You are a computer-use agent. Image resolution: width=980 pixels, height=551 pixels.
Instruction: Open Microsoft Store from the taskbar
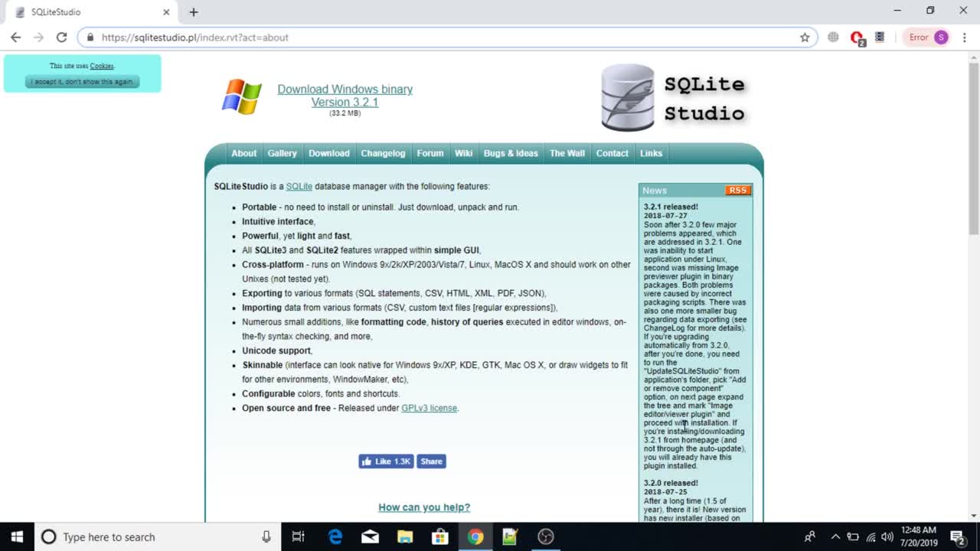pos(440,536)
